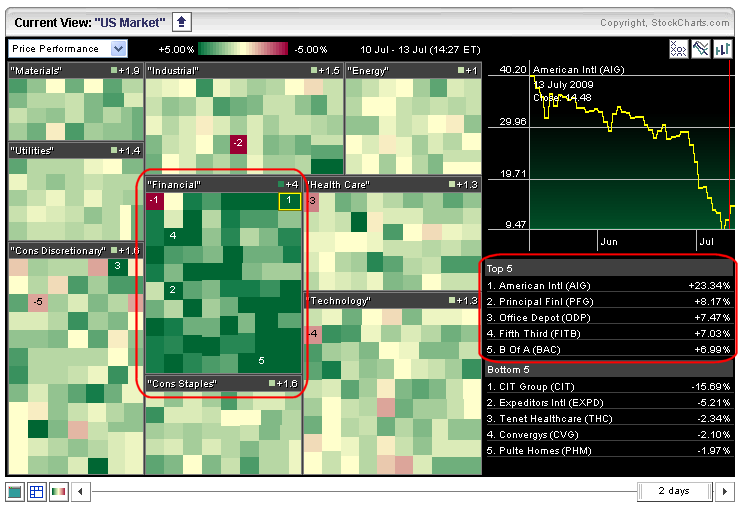Viewport: 740px width, 505px height.
Task: Click Fifth Third (FITB) in Top 5
Action: (x=608, y=334)
